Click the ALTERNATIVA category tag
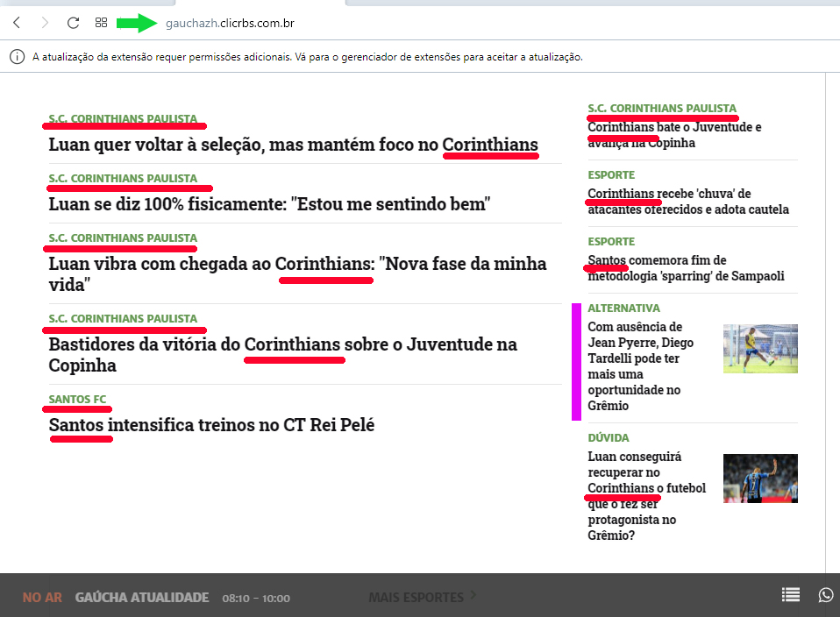Image resolution: width=840 pixels, height=617 pixels. tap(623, 308)
